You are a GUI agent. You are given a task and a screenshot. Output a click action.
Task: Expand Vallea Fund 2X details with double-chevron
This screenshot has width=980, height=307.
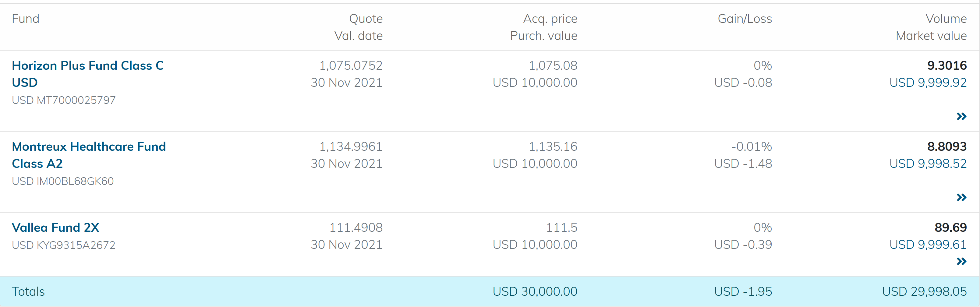(x=961, y=261)
